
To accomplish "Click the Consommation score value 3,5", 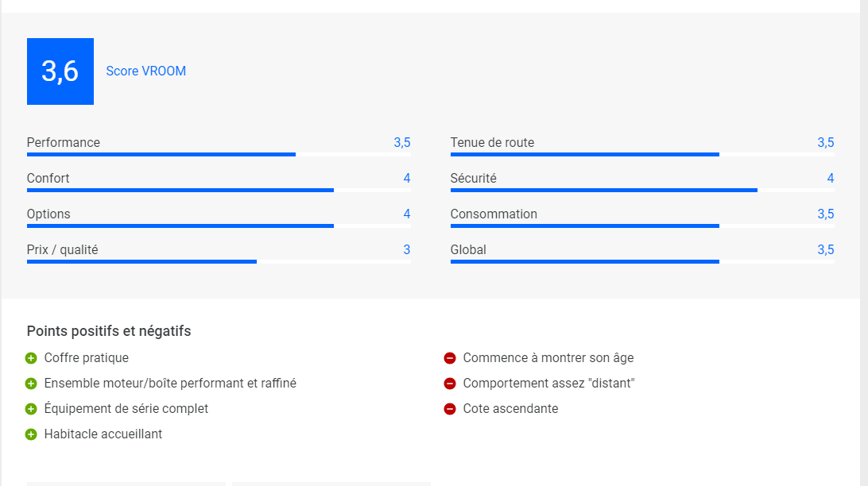I will tap(825, 214).
